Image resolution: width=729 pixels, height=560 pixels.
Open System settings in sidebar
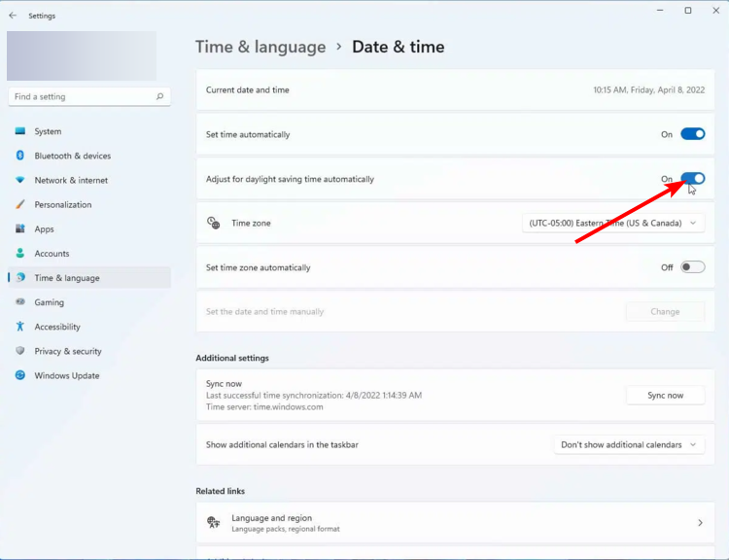[x=89, y=131]
